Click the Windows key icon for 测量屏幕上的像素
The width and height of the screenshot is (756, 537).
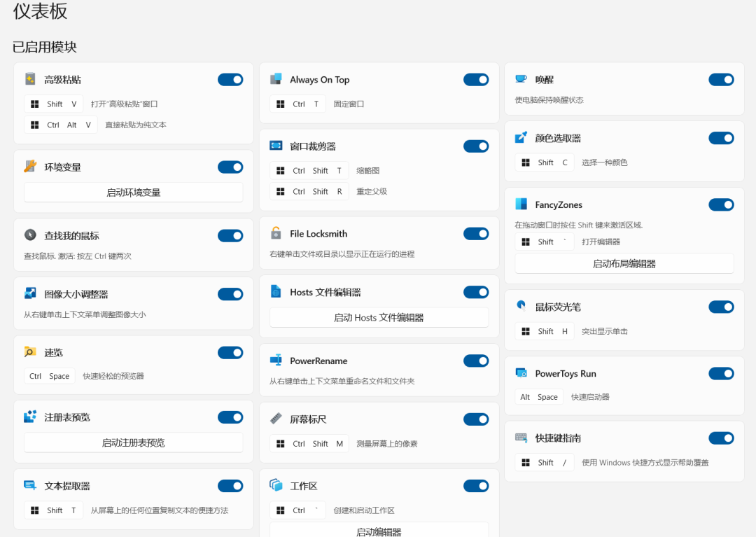click(x=280, y=443)
